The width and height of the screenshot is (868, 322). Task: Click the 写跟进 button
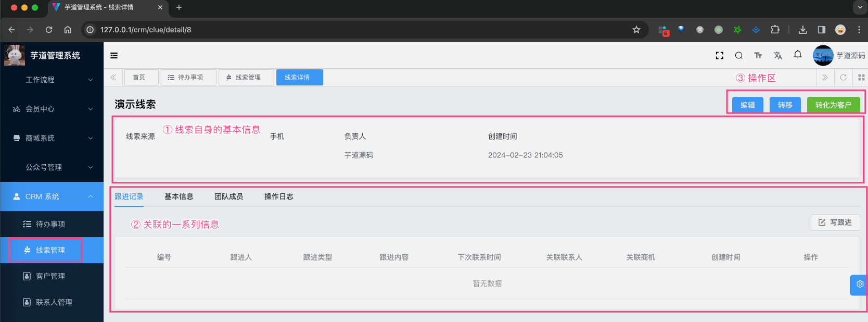pos(835,222)
